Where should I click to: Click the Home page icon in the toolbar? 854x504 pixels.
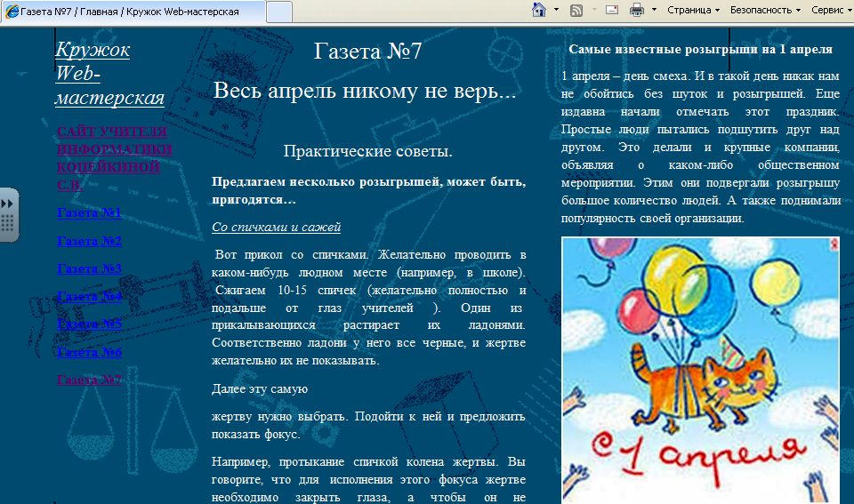pyautogui.click(x=538, y=11)
